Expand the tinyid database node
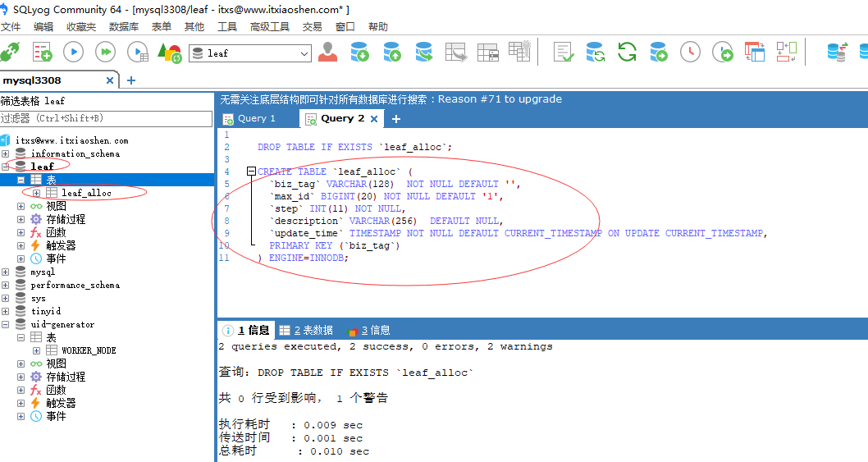This screenshot has width=868, height=462. 5,311
